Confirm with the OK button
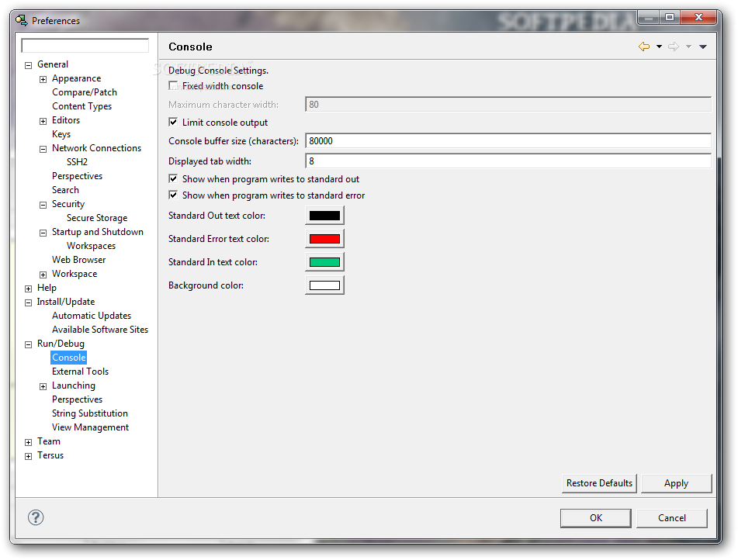This screenshot has height=560, width=738. [596, 518]
